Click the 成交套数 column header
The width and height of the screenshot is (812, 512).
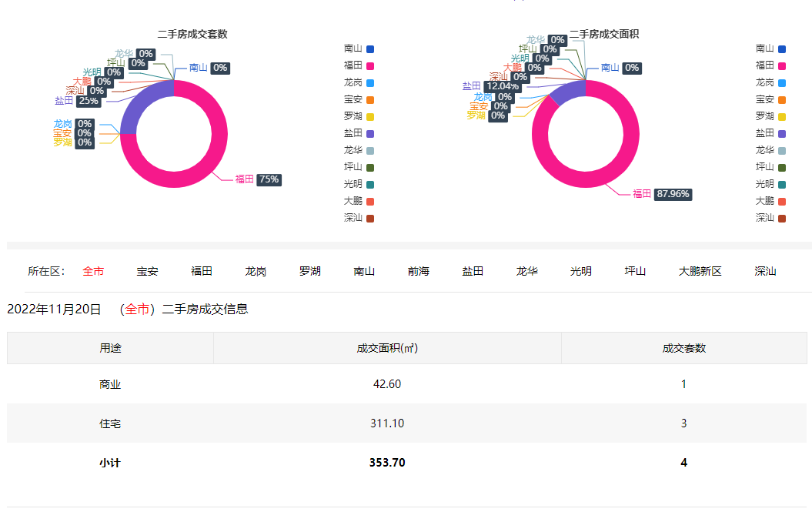pyautogui.click(x=683, y=348)
